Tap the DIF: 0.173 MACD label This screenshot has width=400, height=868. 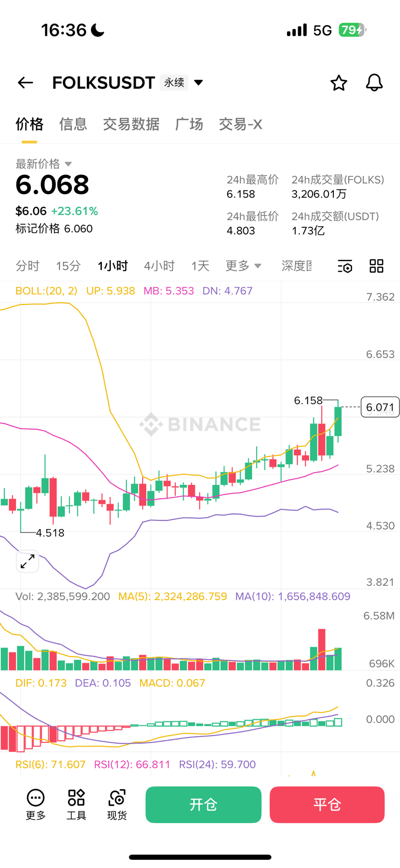pos(41,683)
